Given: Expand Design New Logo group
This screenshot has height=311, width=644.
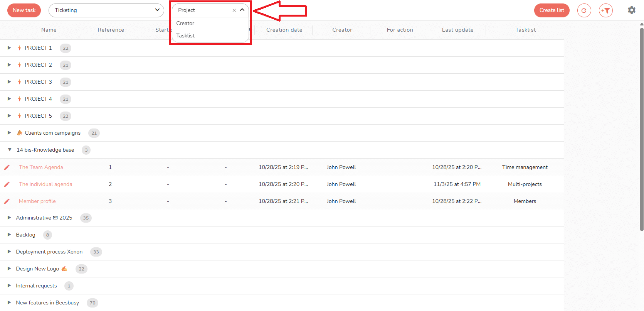Looking at the screenshot, I should click(x=9, y=269).
